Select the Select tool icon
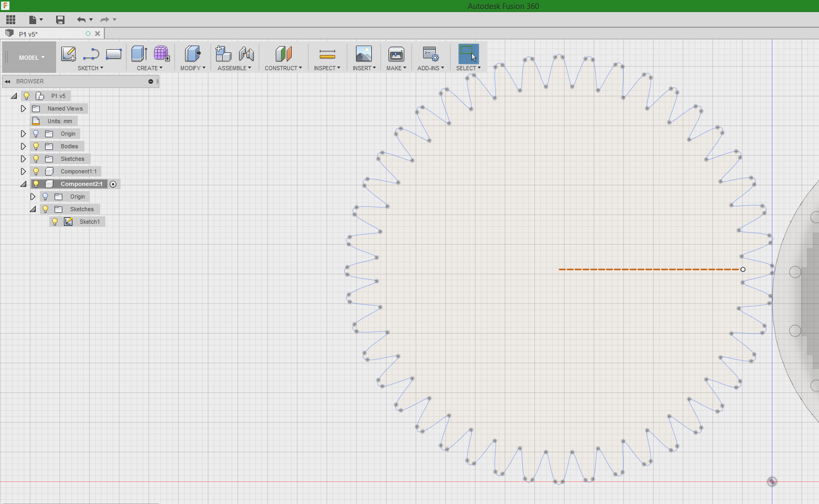Viewport: 819px width, 504px height. [x=468, y=54]
